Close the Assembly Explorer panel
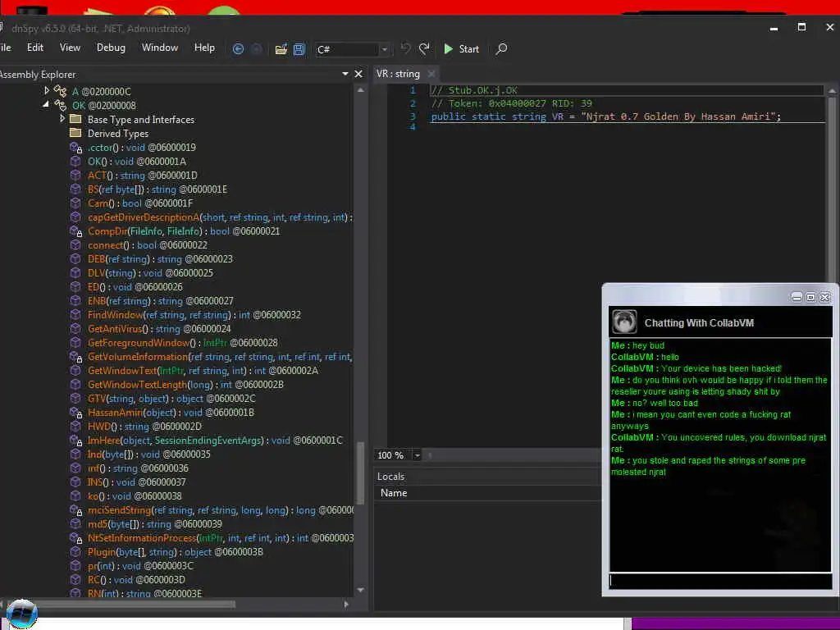 tap(358, 74)
